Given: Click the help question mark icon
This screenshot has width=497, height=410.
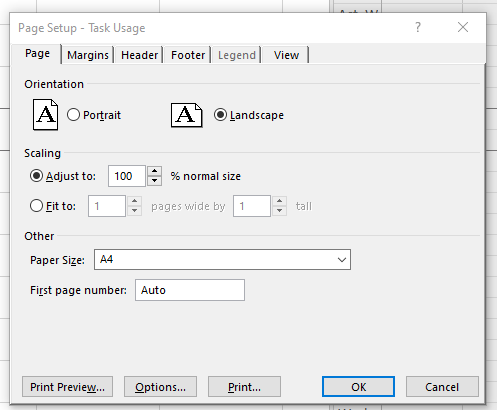Looking at the screenshot, I should tap(418, 27).
